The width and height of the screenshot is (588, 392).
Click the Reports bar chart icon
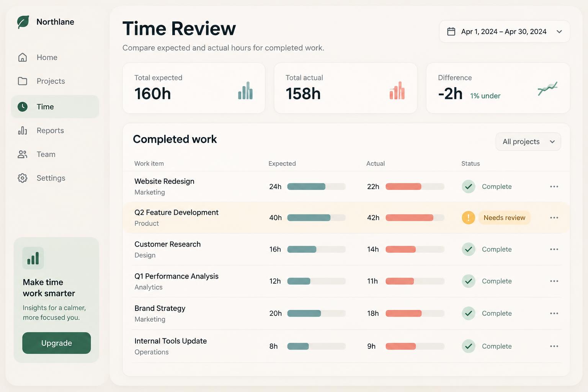[23, 131]
